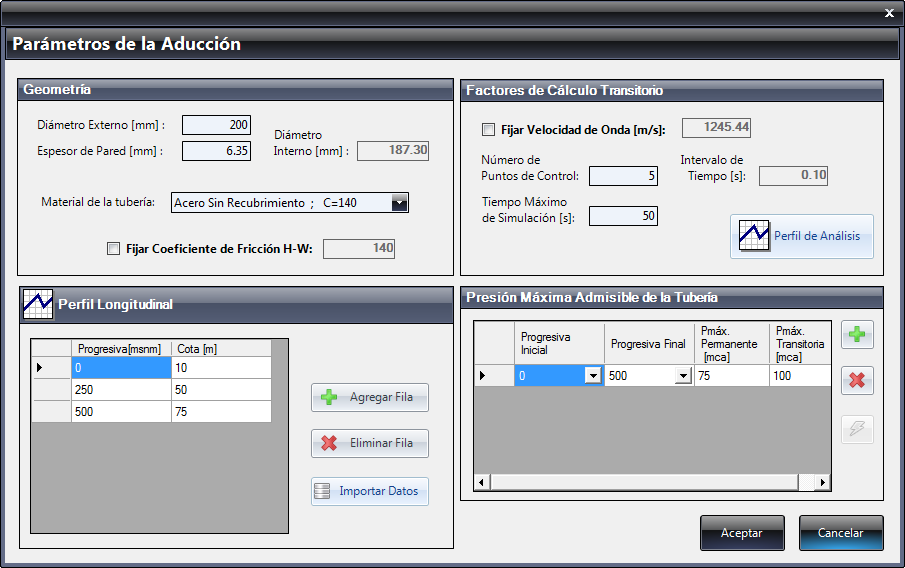The height and width of the screenshot is (568, 905).
Task: Select the Cota cell with value 50
Action: click(221, 390)
